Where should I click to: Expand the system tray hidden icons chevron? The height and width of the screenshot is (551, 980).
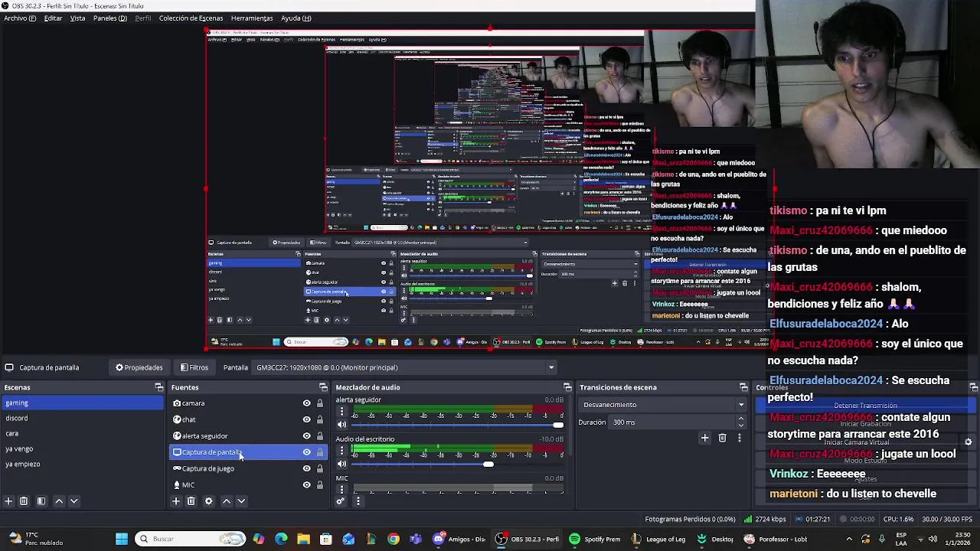[x=849, y=539]
